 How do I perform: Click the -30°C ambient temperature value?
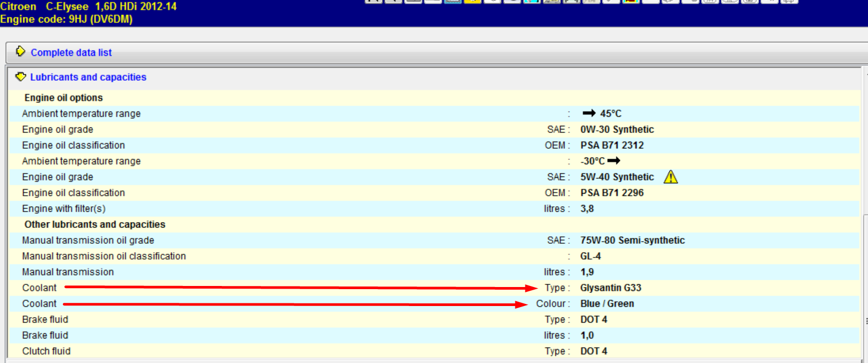(x=592, y=161)
